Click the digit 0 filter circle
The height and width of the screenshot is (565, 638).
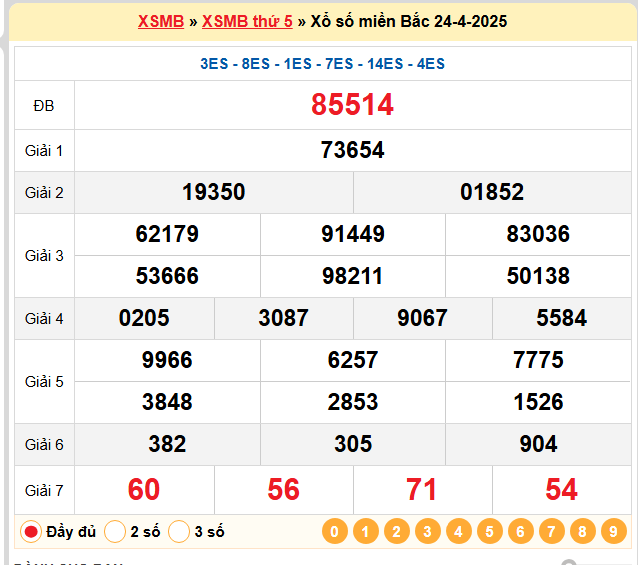[x=334, y=531]
